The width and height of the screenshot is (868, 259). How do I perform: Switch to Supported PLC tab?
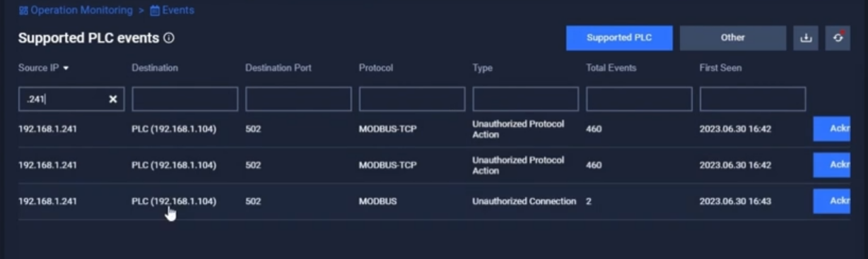(619, 38)
